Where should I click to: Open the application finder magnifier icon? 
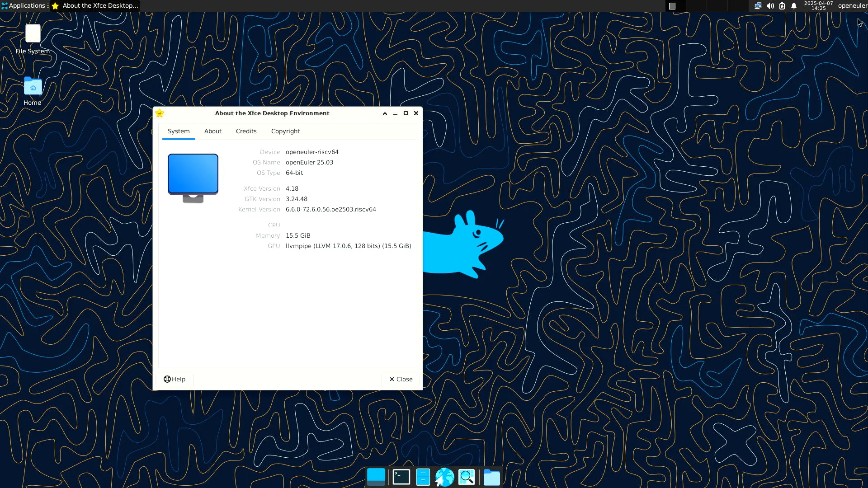[x=467, y=477]
